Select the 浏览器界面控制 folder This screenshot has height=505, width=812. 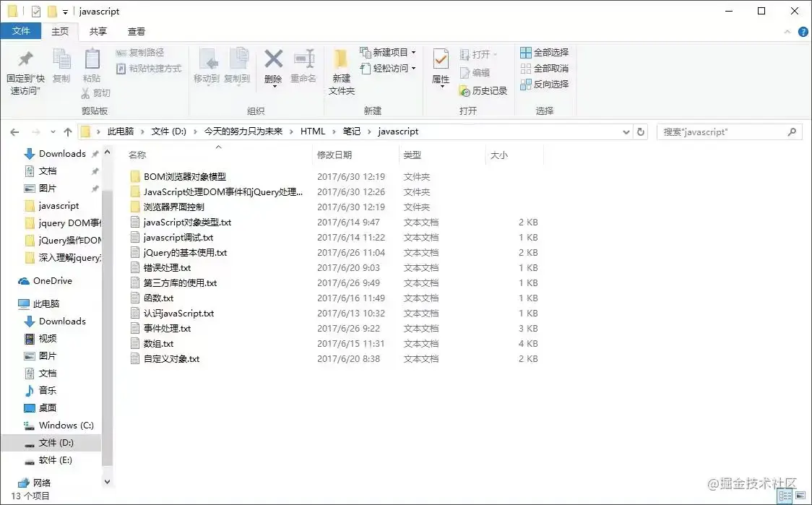[x=168, y=207]
